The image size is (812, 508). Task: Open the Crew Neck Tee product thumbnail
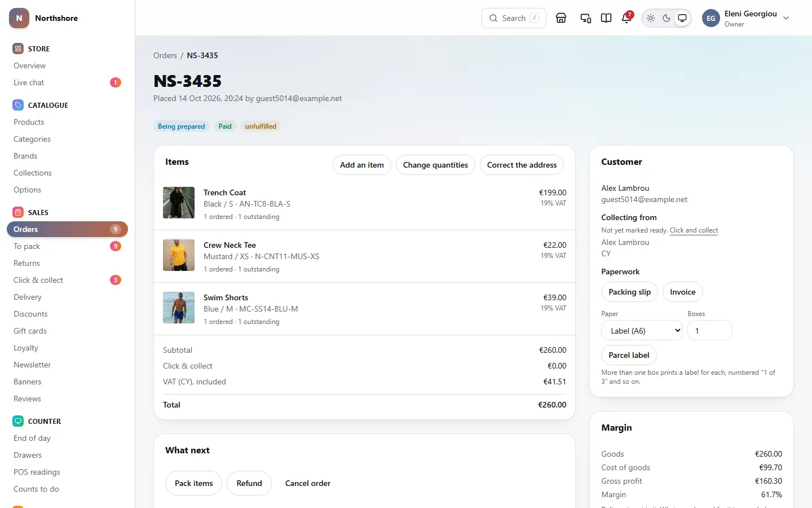pyautogui.click(x=179, y=255)
